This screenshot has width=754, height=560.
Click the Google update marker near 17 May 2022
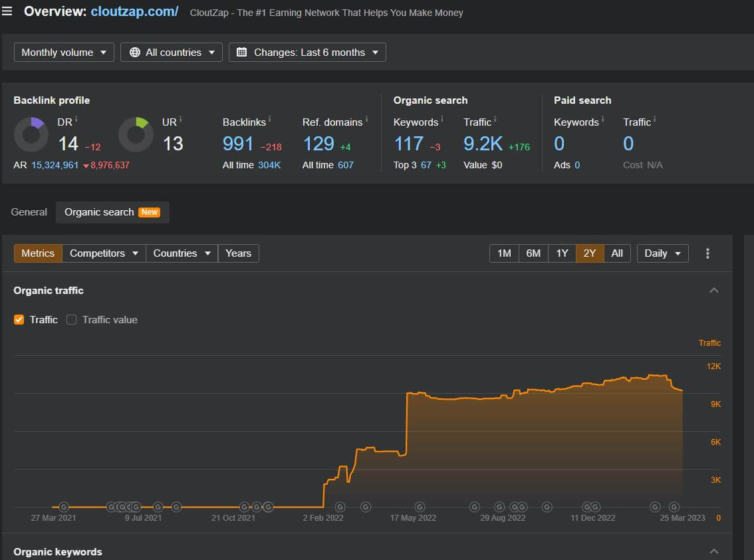pyautogui.click(x=420, y=507)
